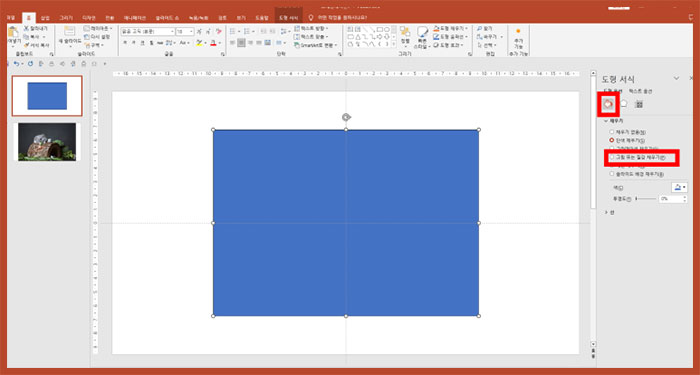
Task: Click the Cut (잘라내기) scissors icon
Action: click(26, 29)
